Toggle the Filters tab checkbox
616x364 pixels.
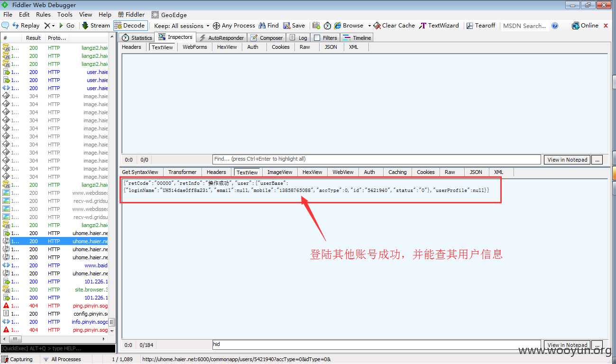point(316,38)
